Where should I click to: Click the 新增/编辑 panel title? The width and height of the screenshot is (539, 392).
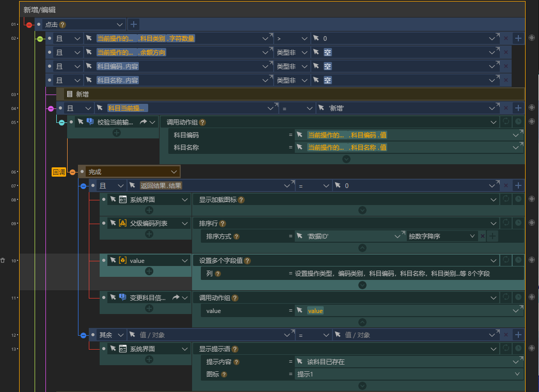(40, 10)
